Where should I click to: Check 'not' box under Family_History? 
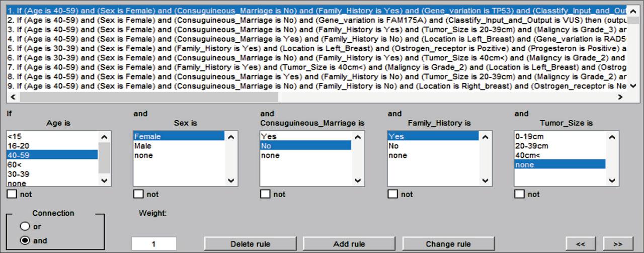[x=392, y=194]
